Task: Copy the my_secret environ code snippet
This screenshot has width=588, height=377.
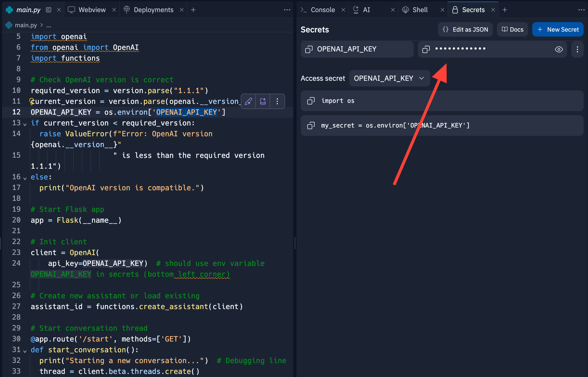Action: coord(311,125)
